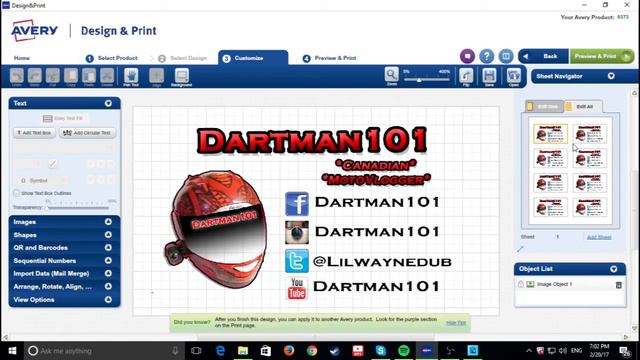Click the Flip toolbar icon

click(466, 77)
